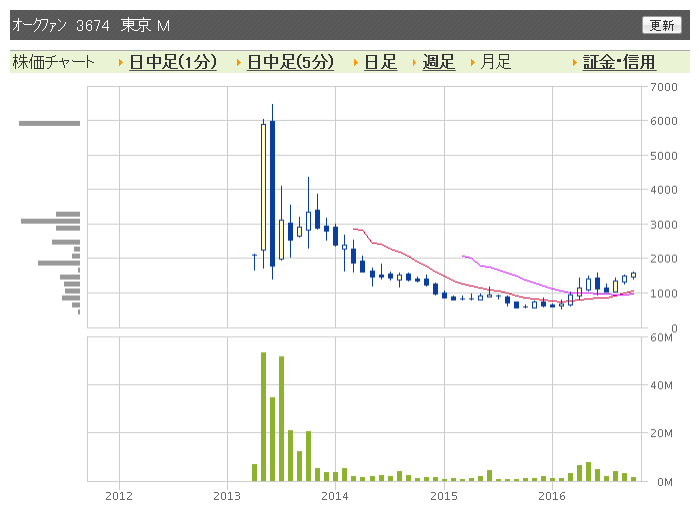This screenshot has width=699, height=526.
Task: Select the 日足 daily chart
Action: tap(380, 62)
